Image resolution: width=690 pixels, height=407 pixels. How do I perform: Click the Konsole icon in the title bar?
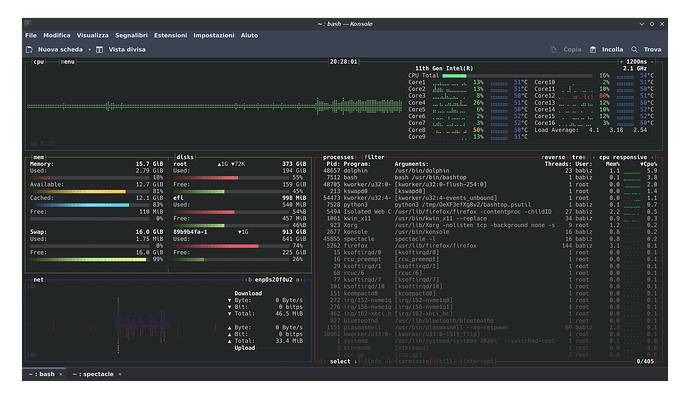(x=30, y=22)
